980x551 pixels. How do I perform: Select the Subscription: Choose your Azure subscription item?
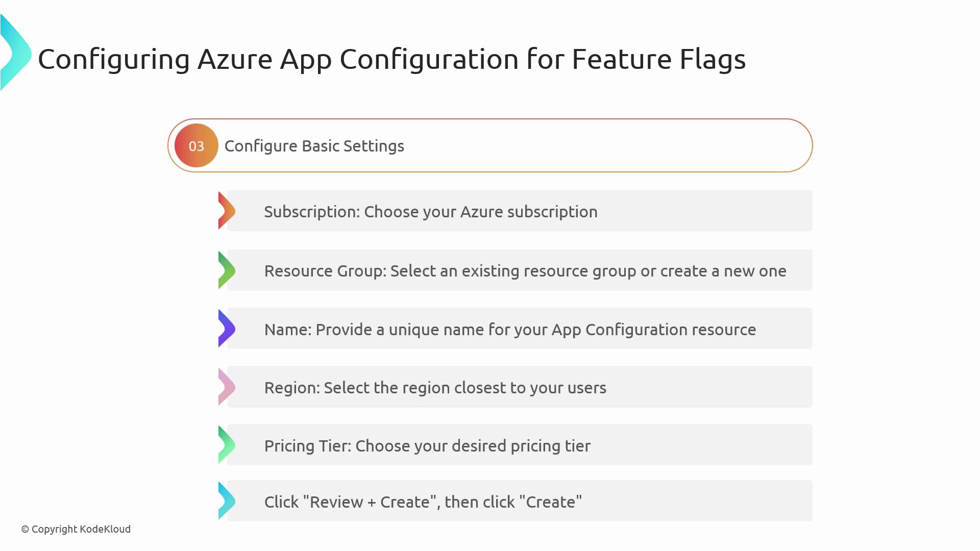point(430,212)
